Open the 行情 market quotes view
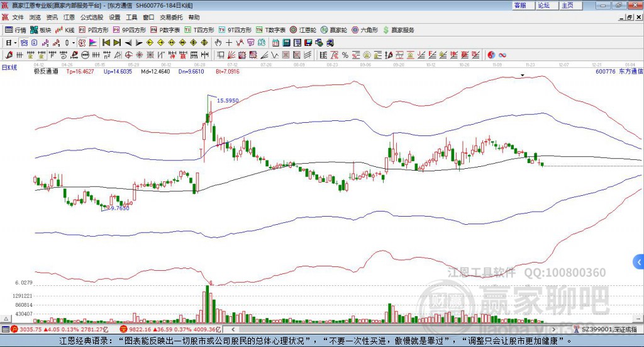This screenshot has height=347, width=644. (16, 30)
